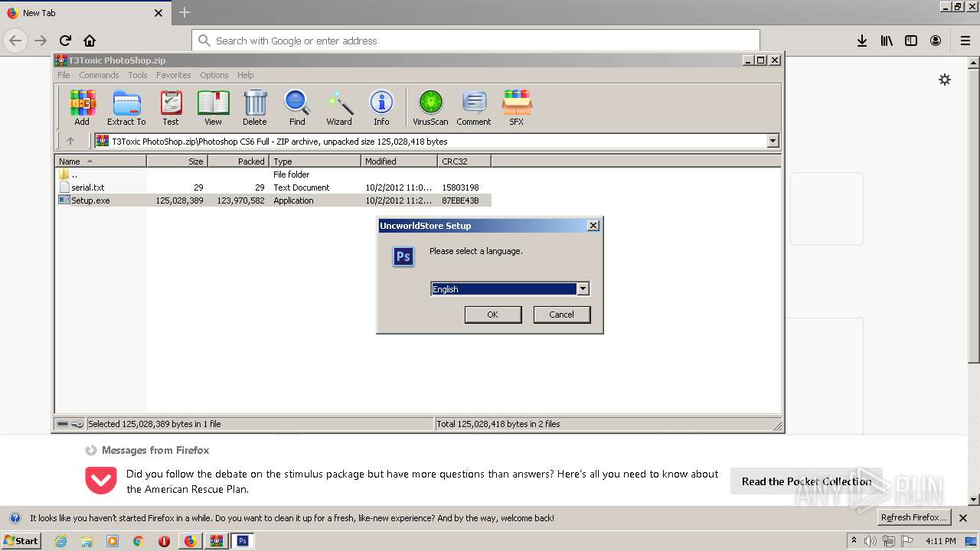Click the taskbar clock 4:11 PM
The width and height of the screenshot is (980, 551).
(940, 541)
